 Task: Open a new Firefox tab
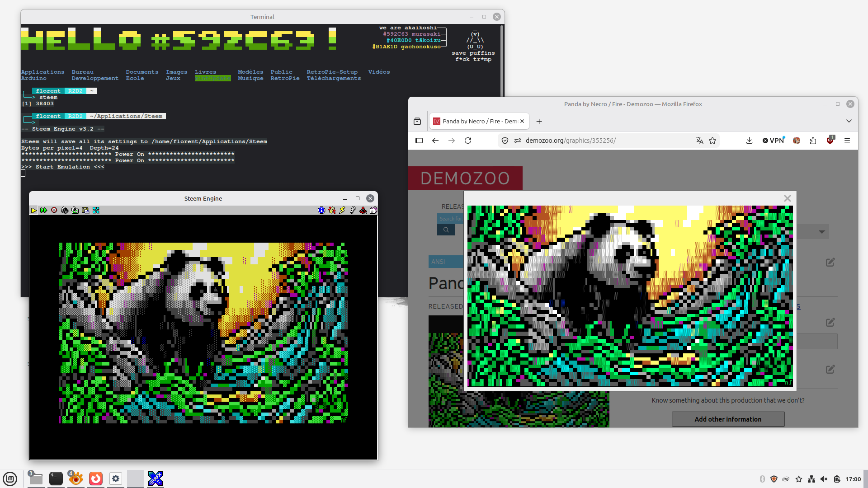point(539,121)
